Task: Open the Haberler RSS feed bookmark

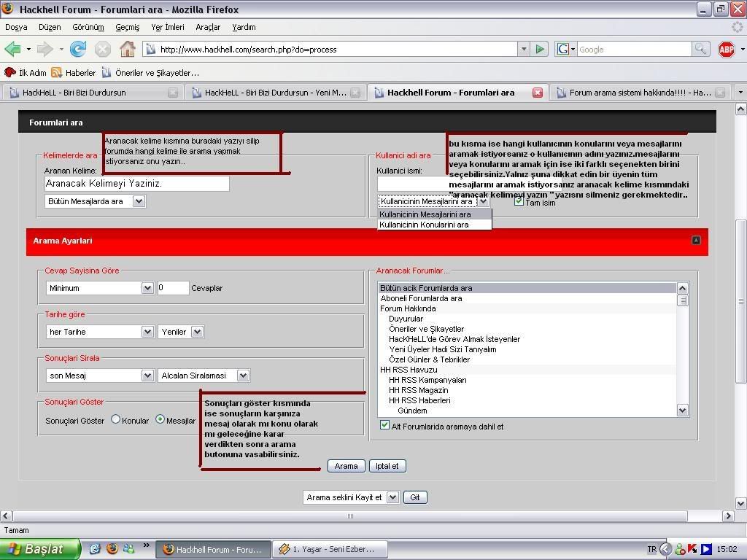Action: point(74,73)
